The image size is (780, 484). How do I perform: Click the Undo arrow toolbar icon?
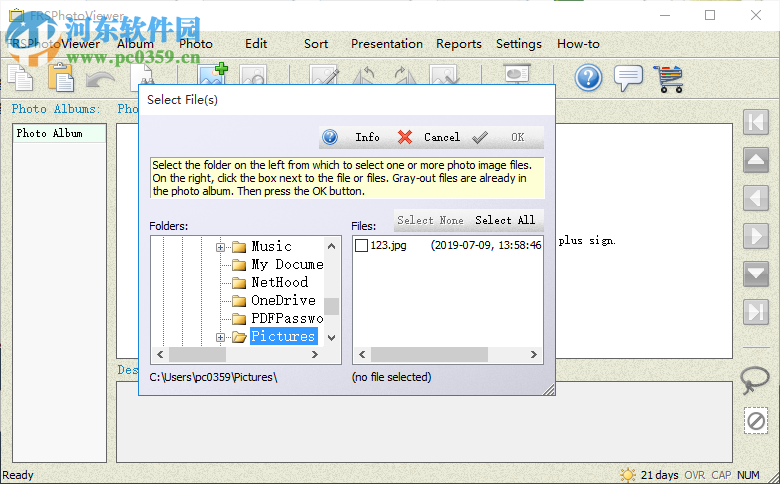point(100,79)
